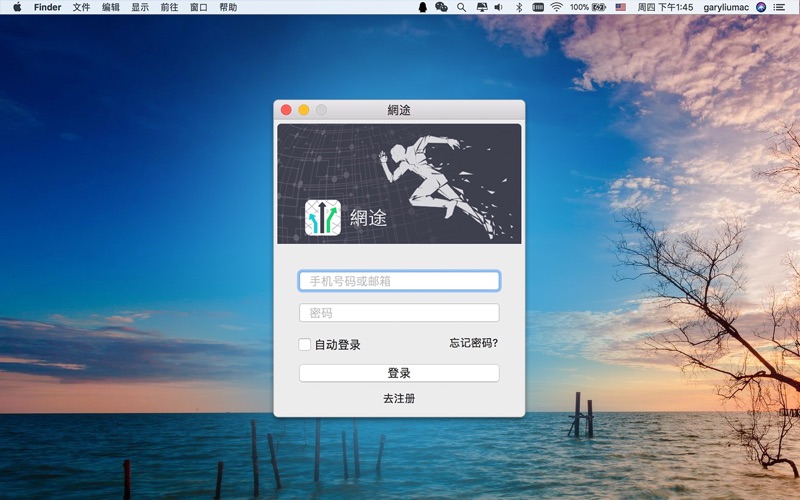The height and width of the screenshot is (500, 800).
Task: Enable the 自动登录 checkbox
Action: [305, 344]
